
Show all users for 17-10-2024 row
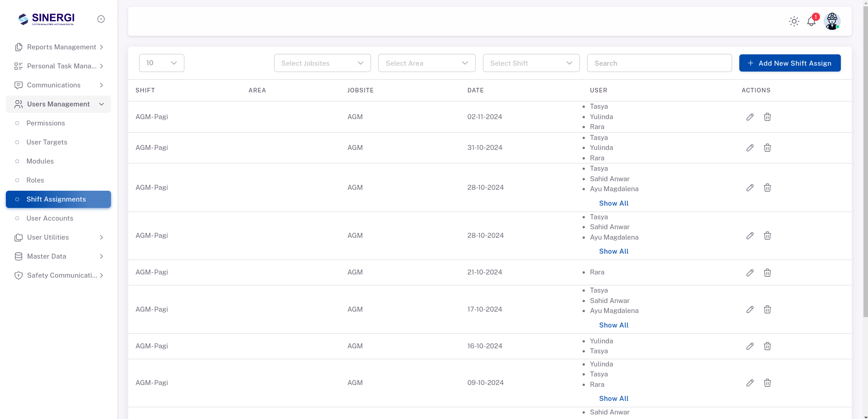click(614, 325)
